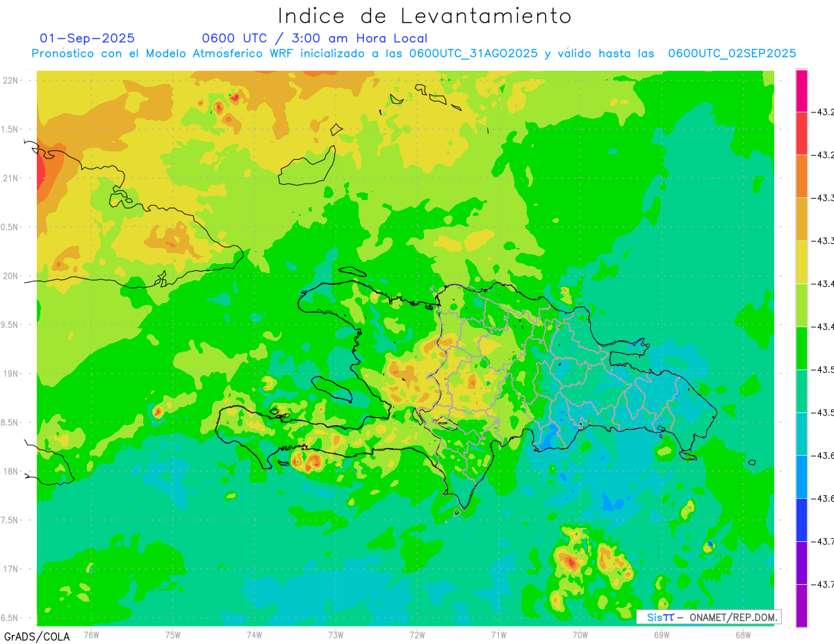Select the "68W" longitude label
This screenshot has width=834, height=644.
coord(743,634)
